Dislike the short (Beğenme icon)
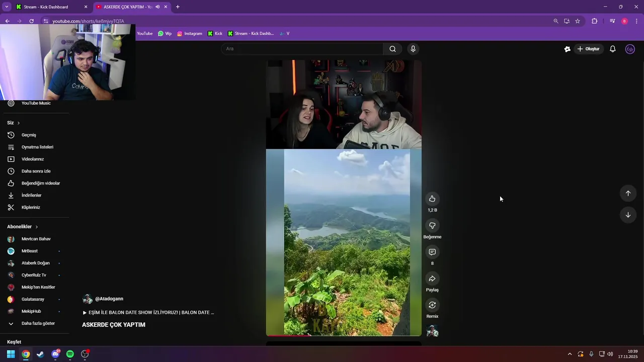The width and height of the screenshot is (644, 362). click(x=432, y=225)
